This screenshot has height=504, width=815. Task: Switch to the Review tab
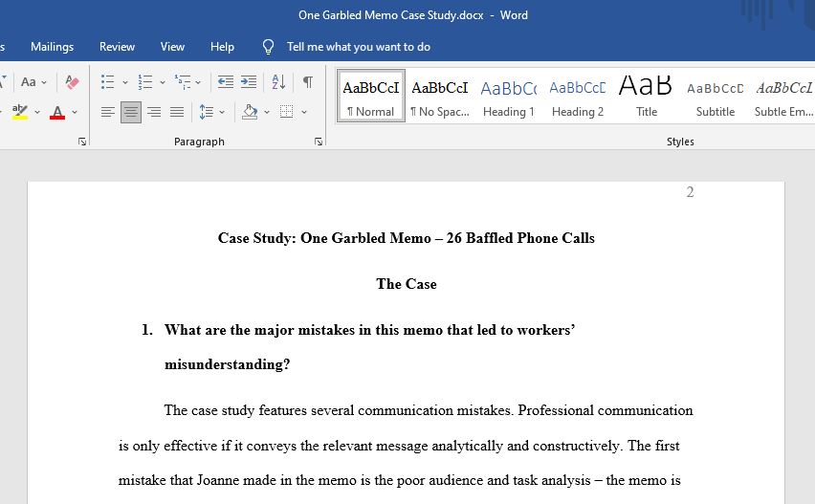point(117,47)
